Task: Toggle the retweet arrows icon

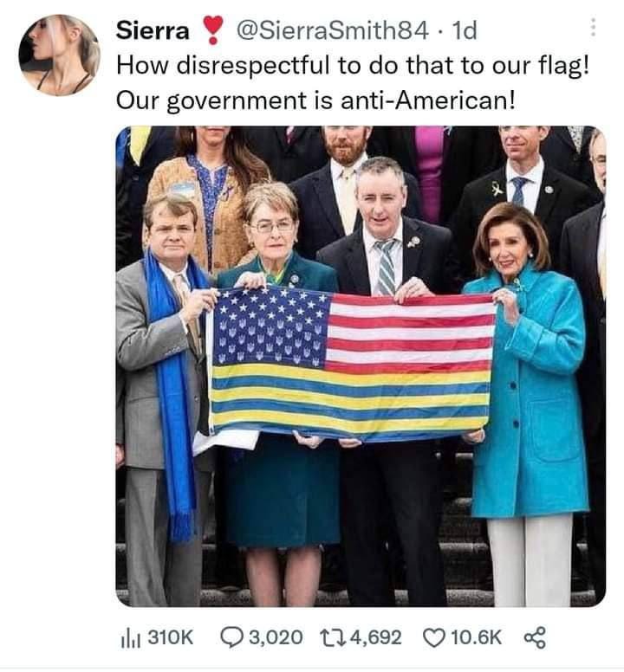Action: tap(334, 637)
